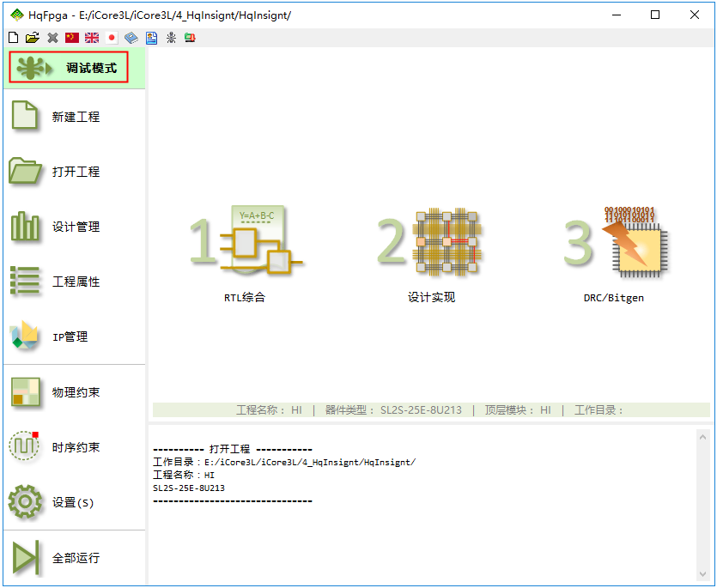Open 工程属性 project properties

[x=73, y=282]
